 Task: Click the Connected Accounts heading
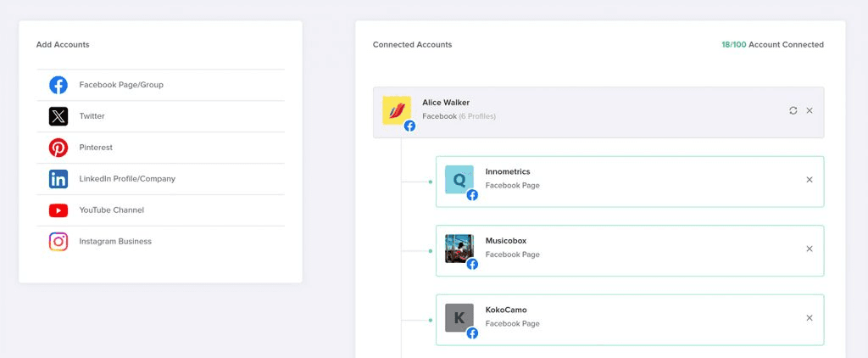[x=413, y=45]
